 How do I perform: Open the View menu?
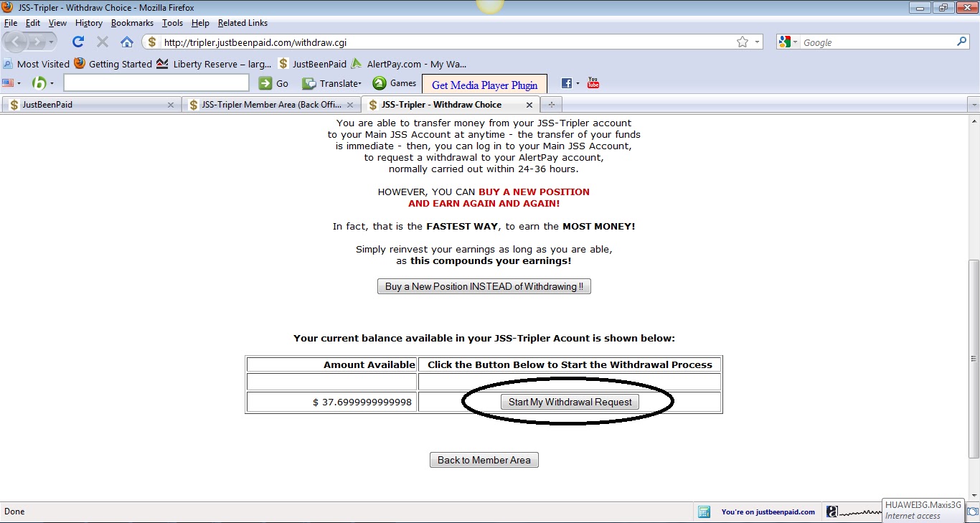[x=57, y=23]
